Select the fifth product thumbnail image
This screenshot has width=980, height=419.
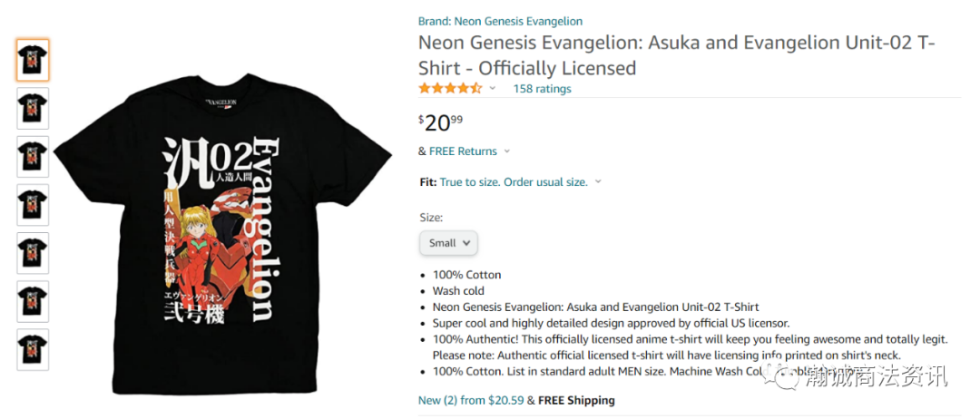click(x=33, y=253)
